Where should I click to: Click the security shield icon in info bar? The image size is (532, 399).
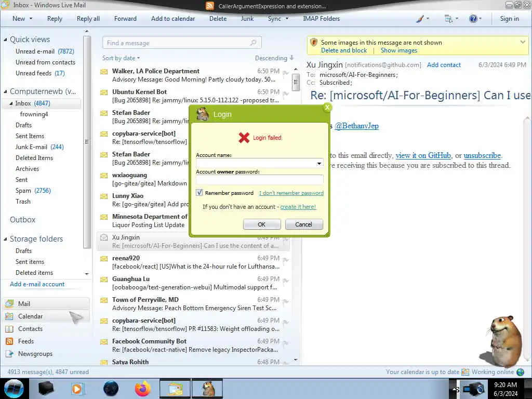(314, 43)
